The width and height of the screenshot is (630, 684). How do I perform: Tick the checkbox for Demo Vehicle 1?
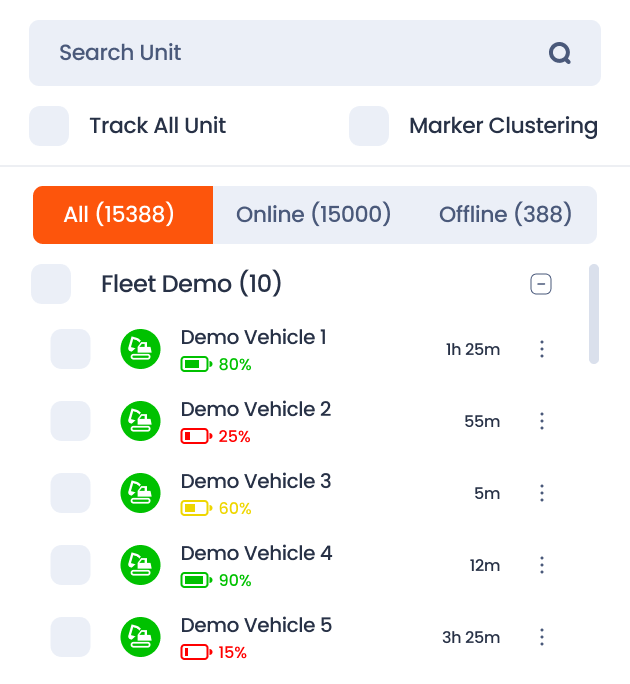click(70, 349)
